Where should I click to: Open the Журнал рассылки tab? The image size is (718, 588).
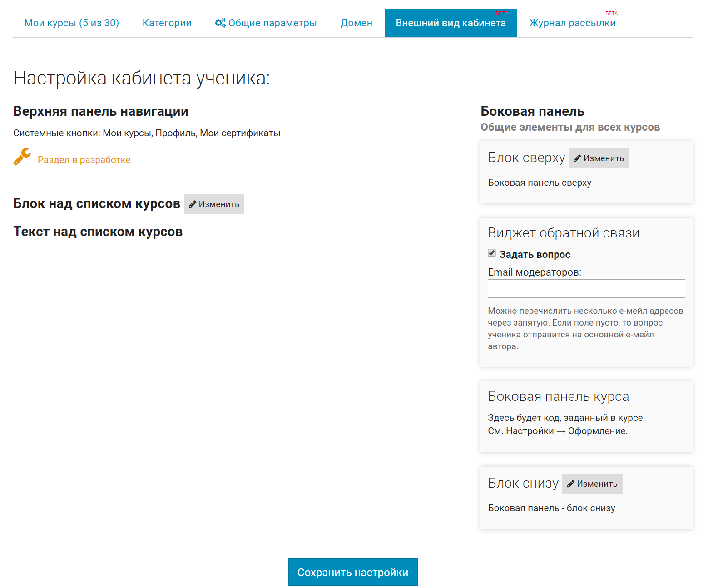pos(572,23)
